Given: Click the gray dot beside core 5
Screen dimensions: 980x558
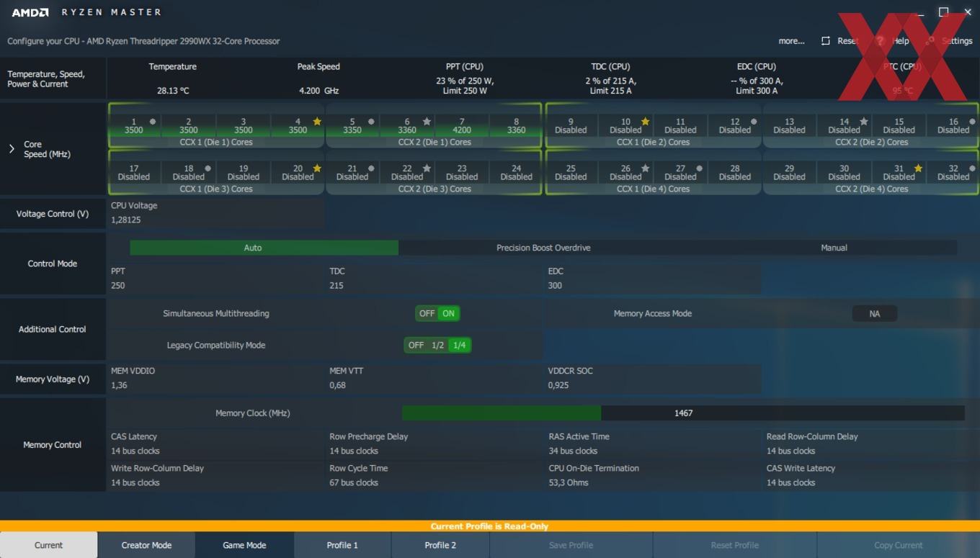Looking at the screenshot, I should point(371,122).
